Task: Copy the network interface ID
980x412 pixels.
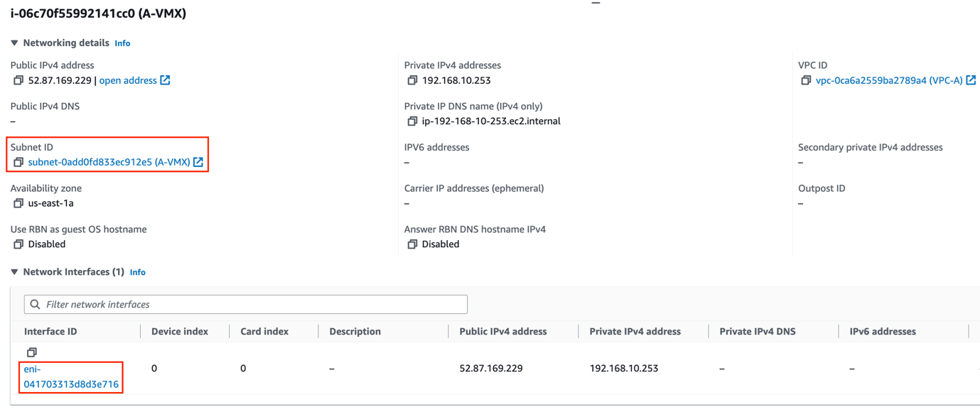Action: tap(31, 352)
